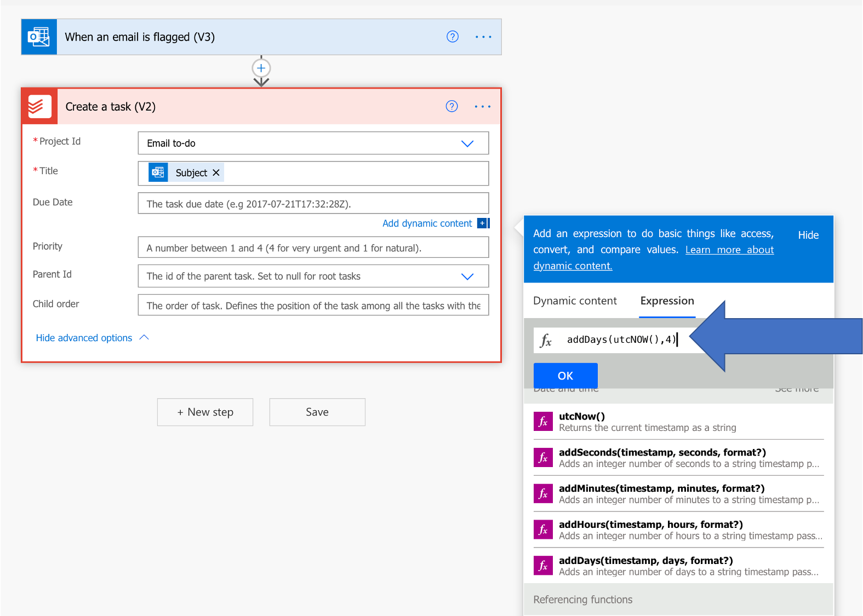Image resolution: width=863 pixels, height=616 pixels.
Task: Click the Todoist Create a task icon
Action: pos(39,107)
